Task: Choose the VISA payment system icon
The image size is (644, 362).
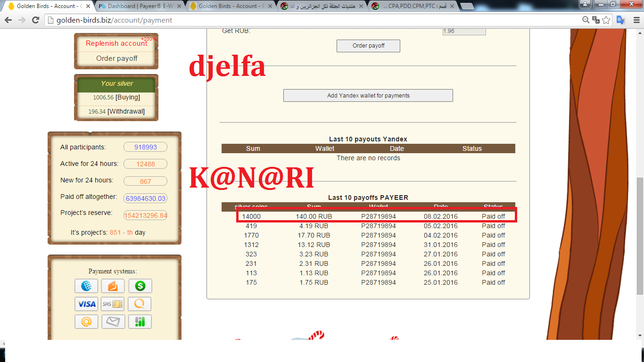Action: [x=86, y=304]
